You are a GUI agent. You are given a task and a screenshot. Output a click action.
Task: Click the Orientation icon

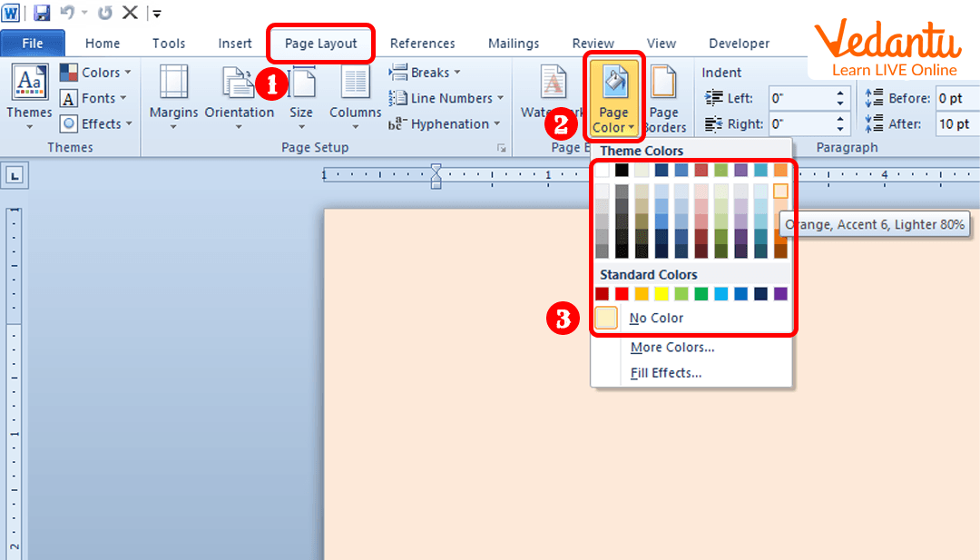(x=239, y=84)
